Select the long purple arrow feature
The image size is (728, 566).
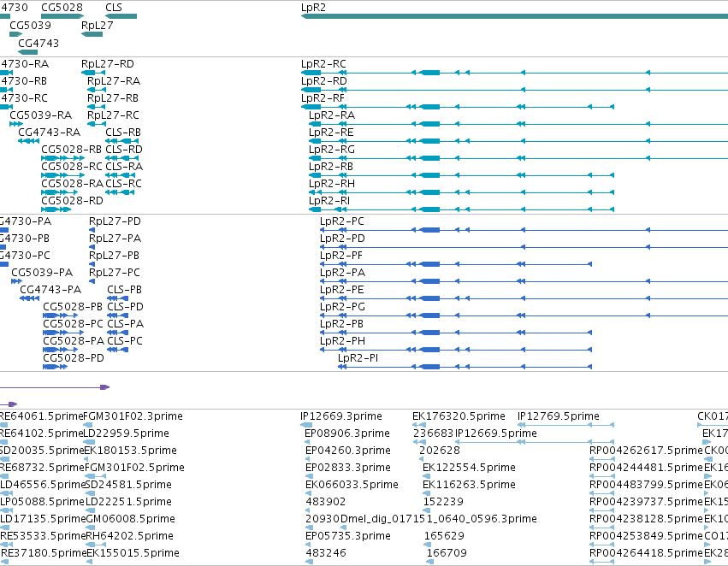point(55,387)
